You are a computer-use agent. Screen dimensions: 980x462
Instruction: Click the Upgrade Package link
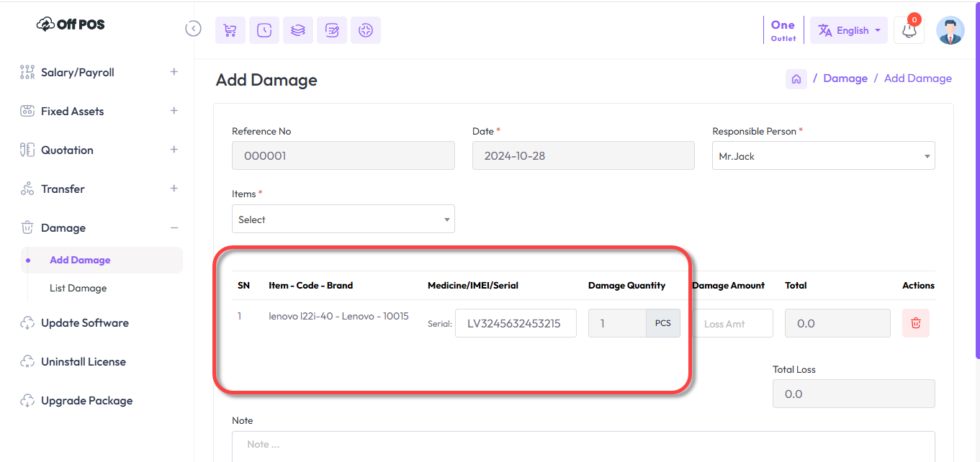pyautogui.click(x=86, y=400)
